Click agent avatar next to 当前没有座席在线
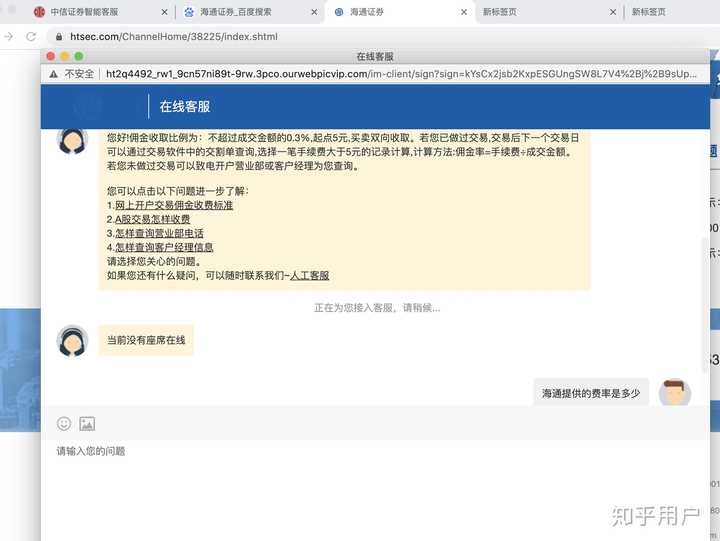 [73, 341]
